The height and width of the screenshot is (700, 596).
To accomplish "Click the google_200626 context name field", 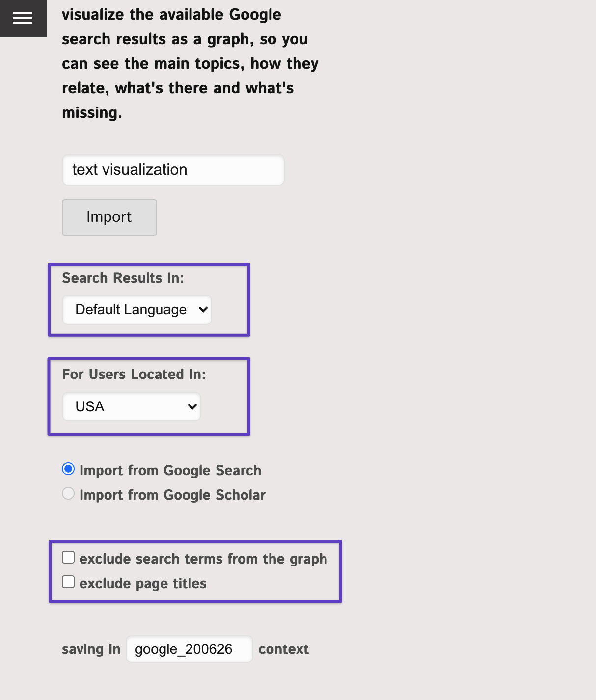I will tap(189, 648).
